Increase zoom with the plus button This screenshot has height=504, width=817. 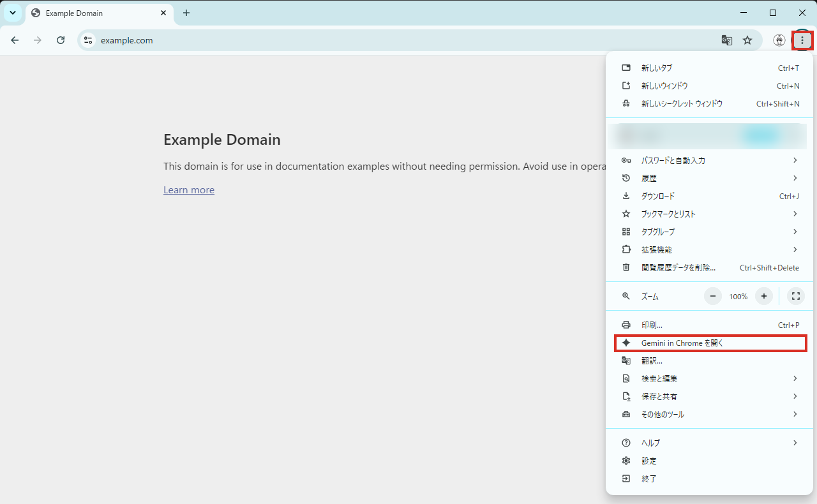(764, 296)
